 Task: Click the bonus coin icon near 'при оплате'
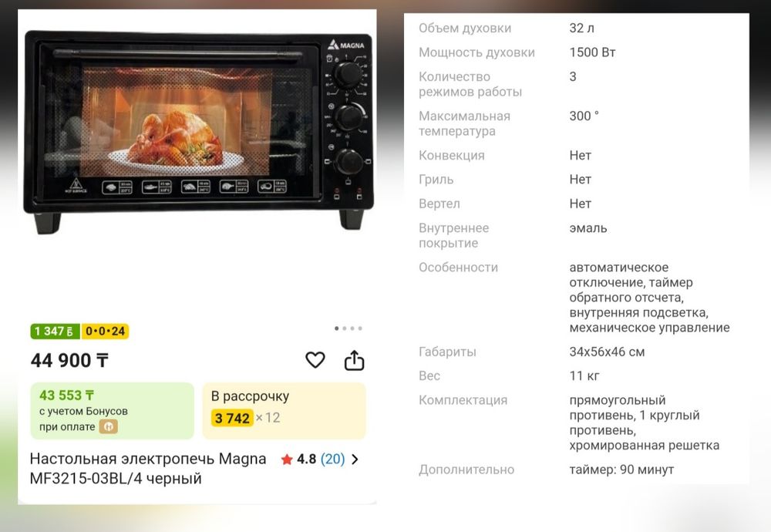coord(109,426)
